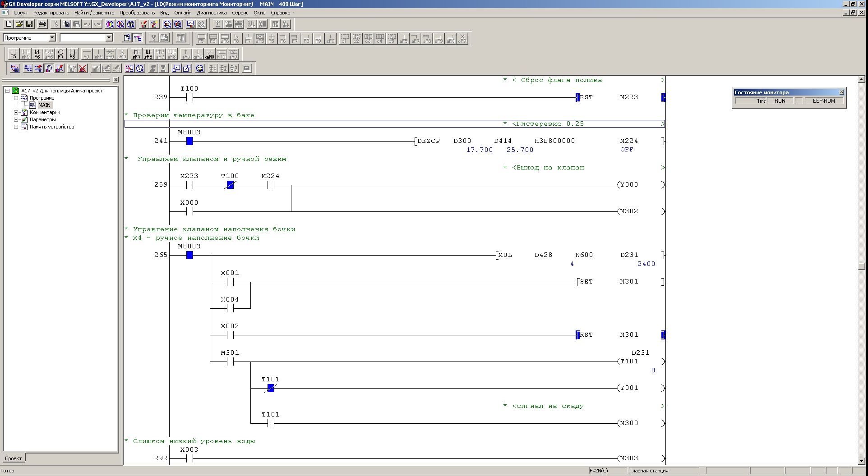Image resolution: width=868 pixels, height=476 pixels.
Task: Click the EEP-ROM indicator in monitor window
Action: (x=824, y=101)
